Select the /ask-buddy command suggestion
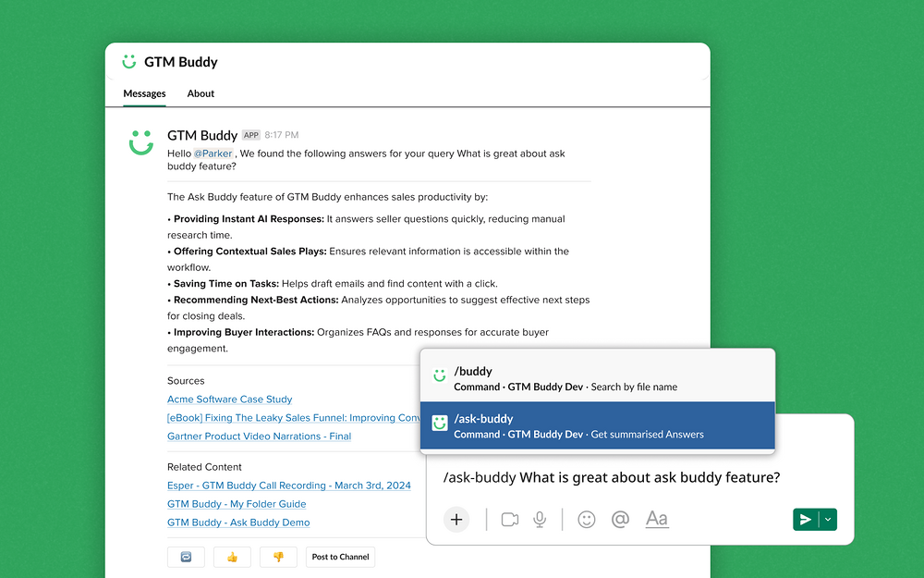 598,425
